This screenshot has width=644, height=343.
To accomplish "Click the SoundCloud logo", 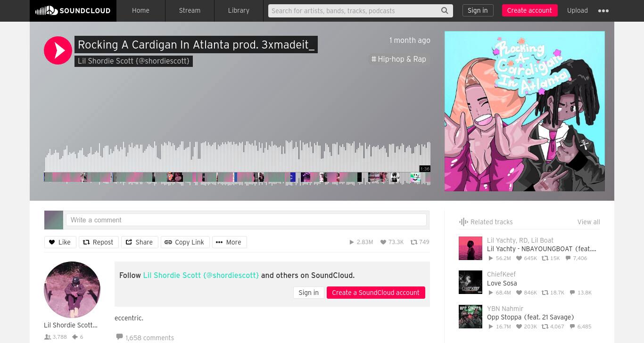I will [x=73, y=10].
